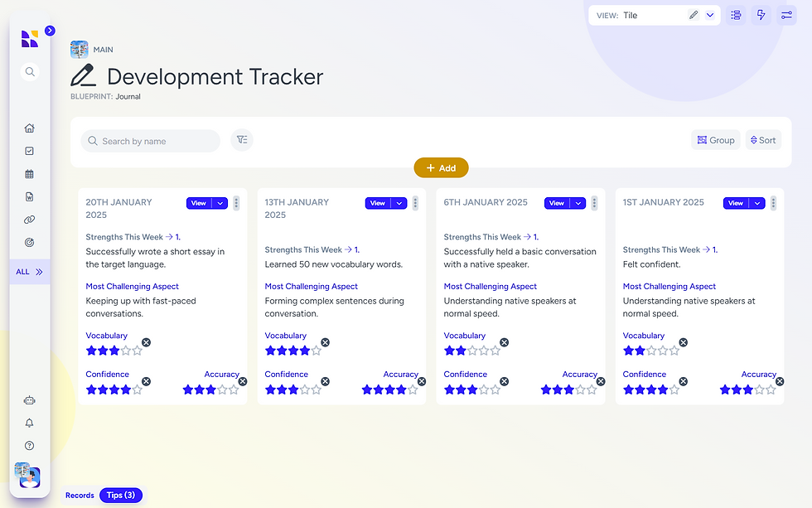Switch to the Records tab

click(80, 495)
